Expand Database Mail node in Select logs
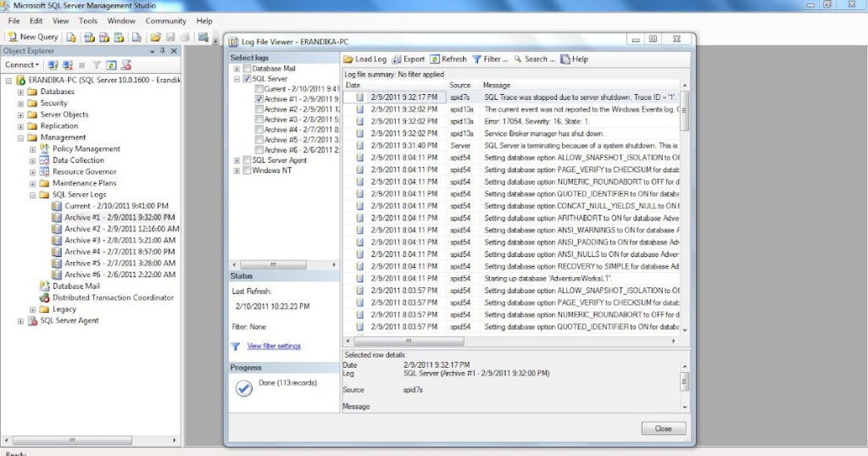The height and width of the screenshot is (456, 868). coord(237,69)
